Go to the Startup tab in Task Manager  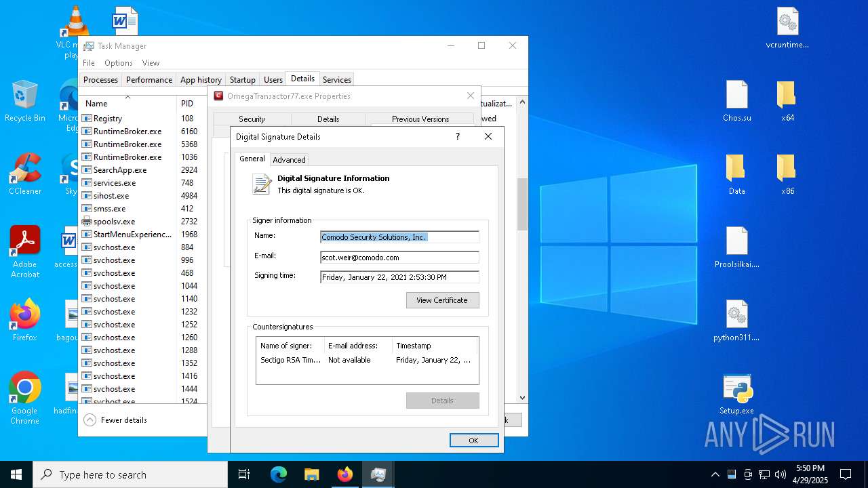click(x=243, y=79)
